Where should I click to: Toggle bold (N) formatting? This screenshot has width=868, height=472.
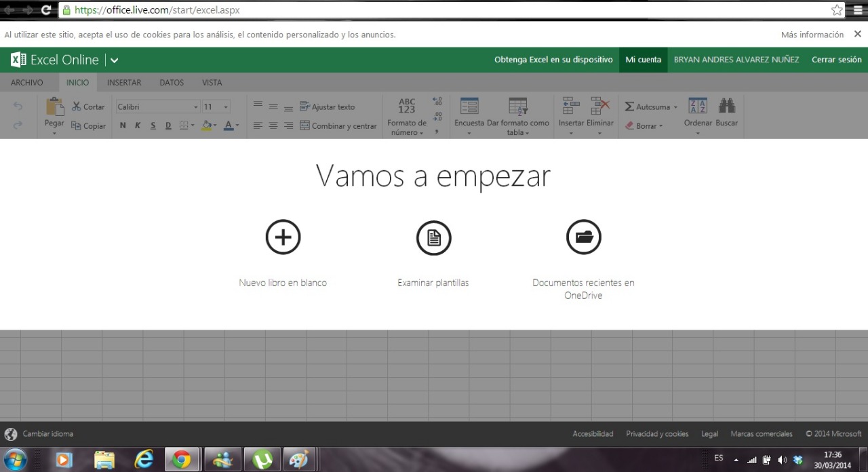pos(123,125)
